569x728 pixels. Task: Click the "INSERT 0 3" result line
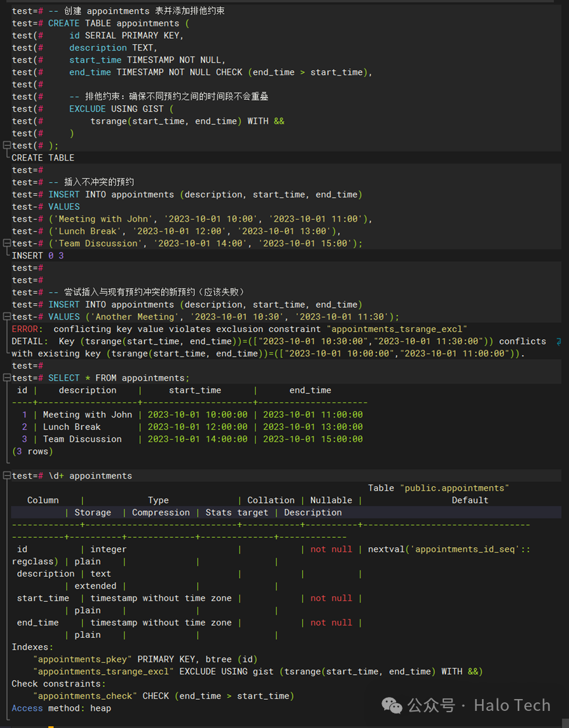pyautogui.click(x=37, y=255)
